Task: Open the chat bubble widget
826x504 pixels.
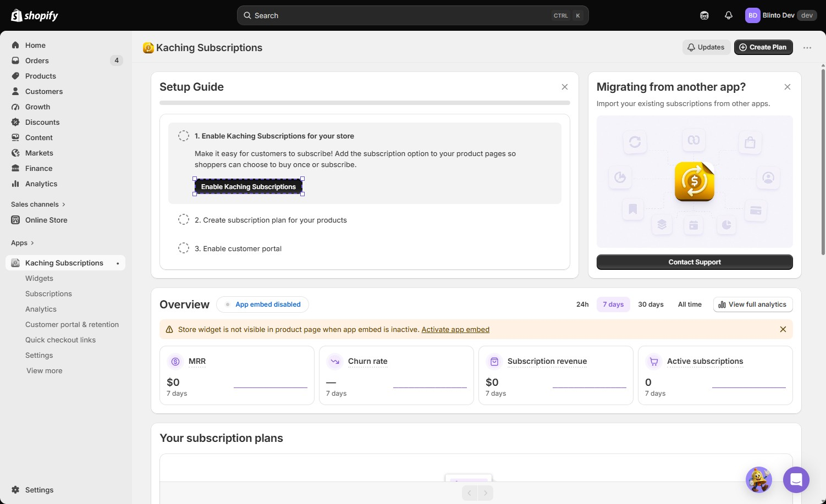Action: 796,480
